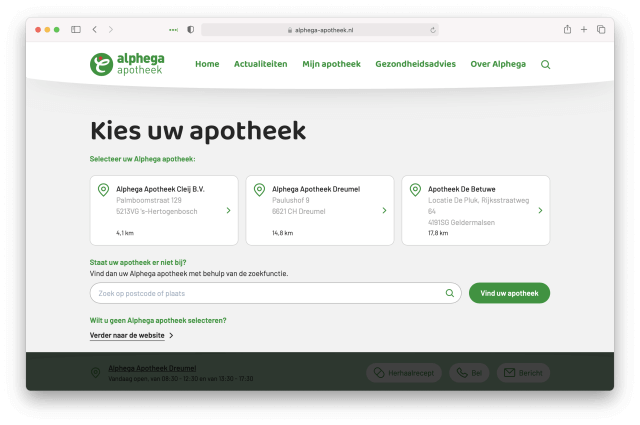
Task: Open the Mijn apotheek menu item
Action: 331,64
